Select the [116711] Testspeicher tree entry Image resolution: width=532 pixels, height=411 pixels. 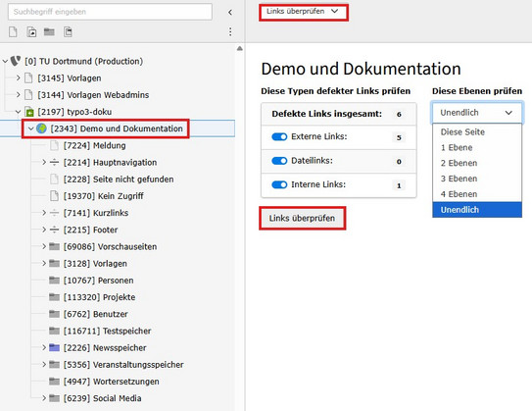107,331
